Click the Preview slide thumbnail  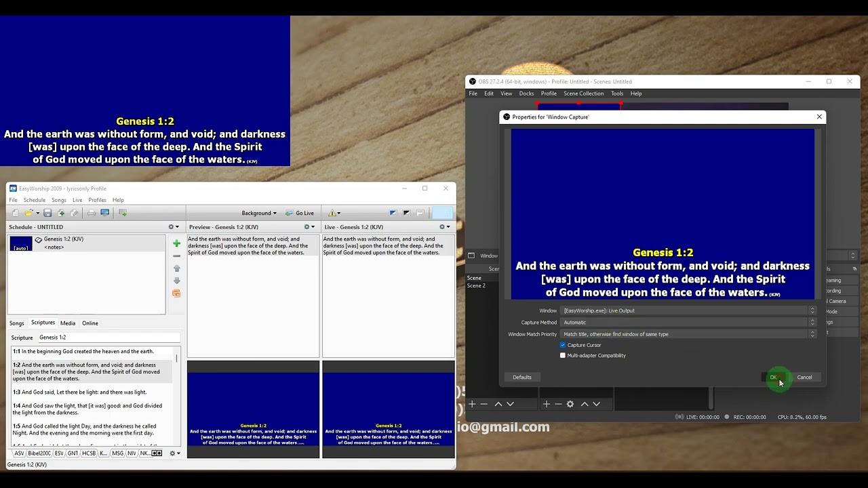click(x=253, y=409)
